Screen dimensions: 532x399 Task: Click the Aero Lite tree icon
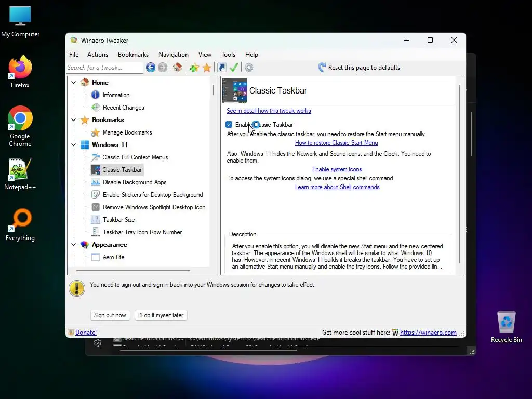tap(96, 257)
